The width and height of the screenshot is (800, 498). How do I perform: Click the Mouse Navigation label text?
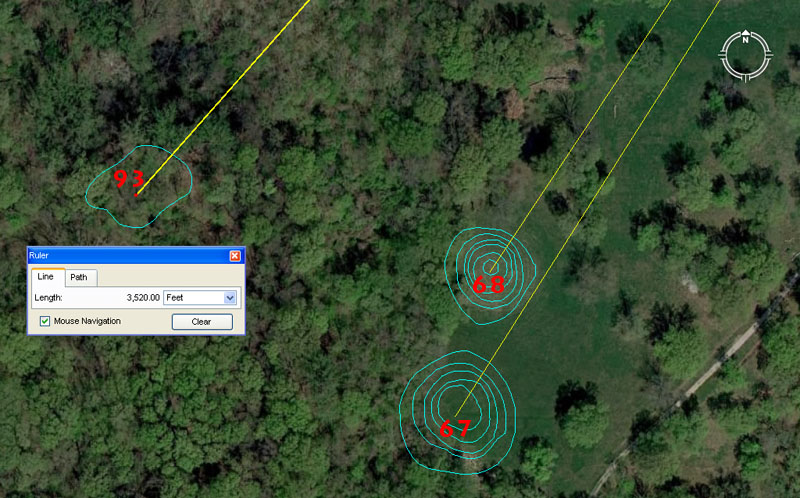pyautogui.click(x=87, y=321)
